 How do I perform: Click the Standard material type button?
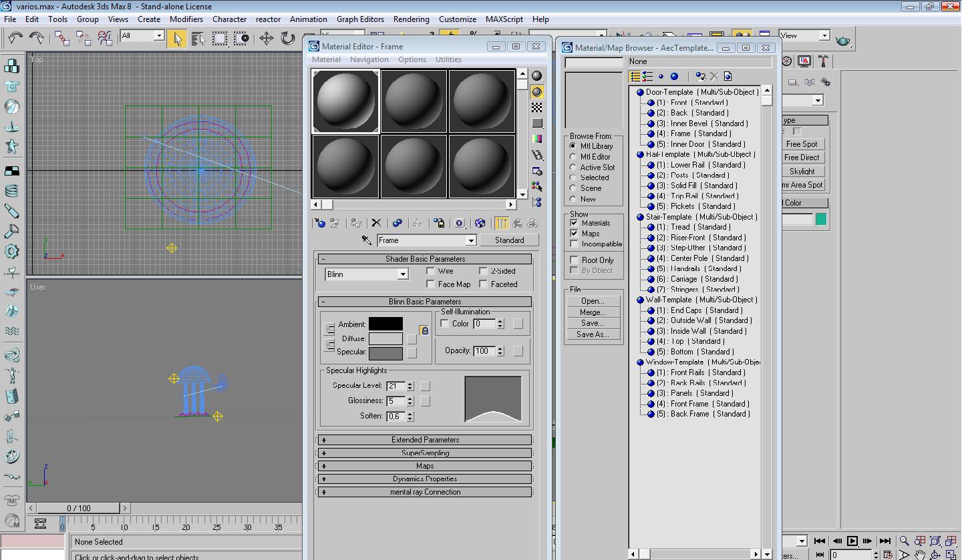point(509,240)
